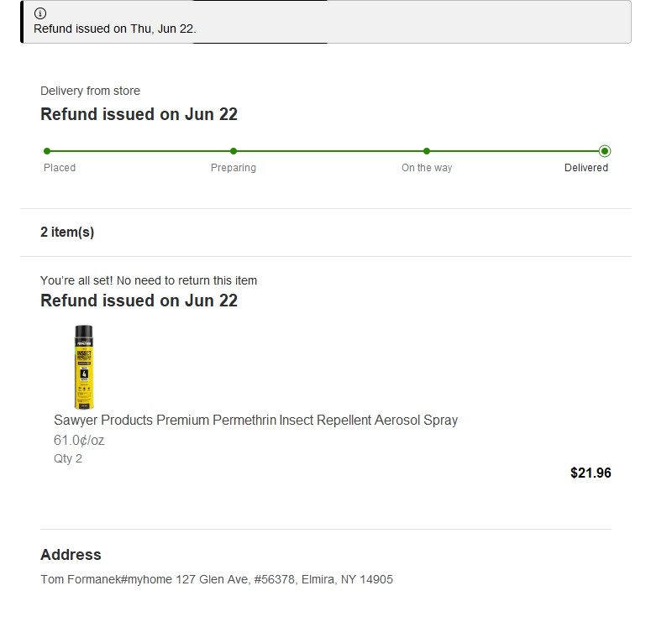Click the Delivery from store text
The image size is (672, 643).
pyautogui.click(x=90, y=91)
